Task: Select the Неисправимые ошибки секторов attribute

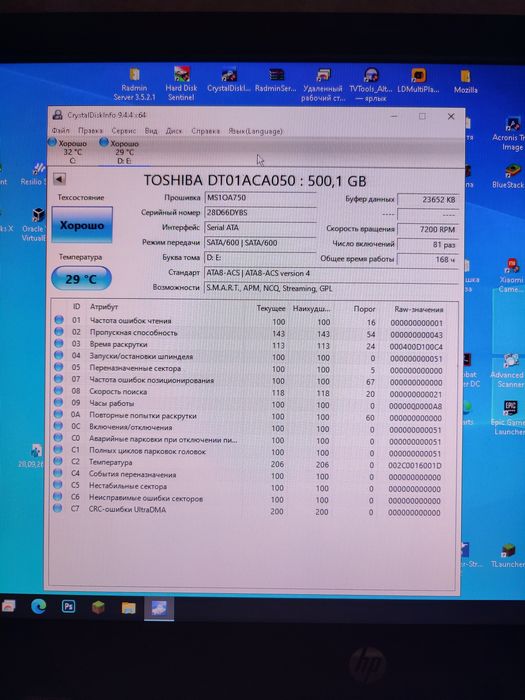Action: [x=146, y=498]
